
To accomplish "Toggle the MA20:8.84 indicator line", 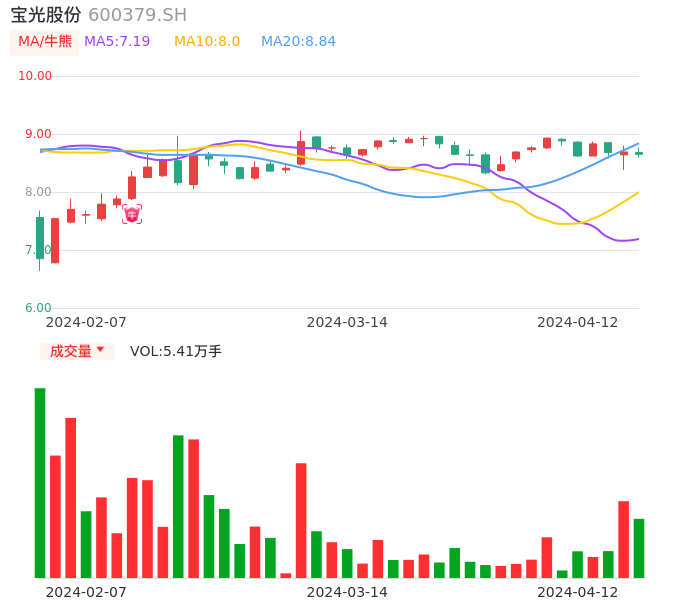I will click(298, 41).
